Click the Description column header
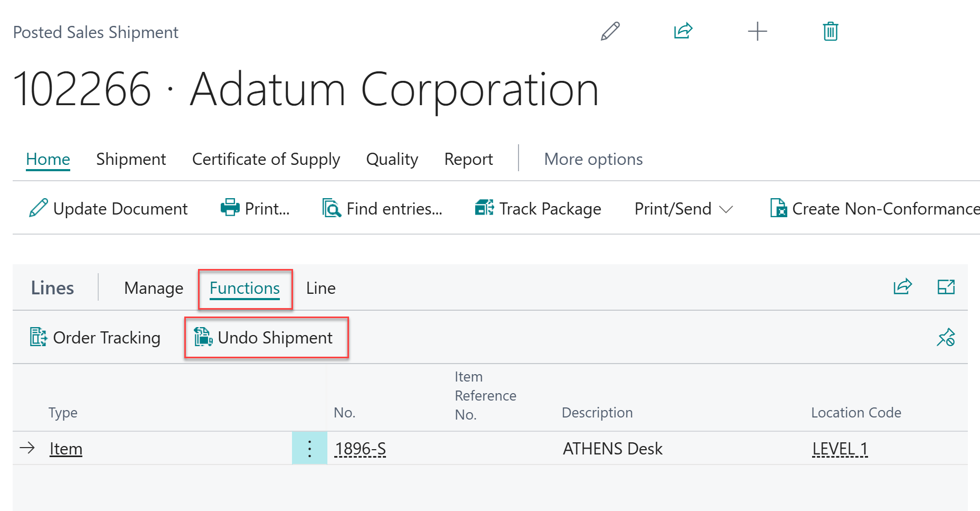This screenshot has width=980, height=511. pyautogui.click(x=597, y=412)
